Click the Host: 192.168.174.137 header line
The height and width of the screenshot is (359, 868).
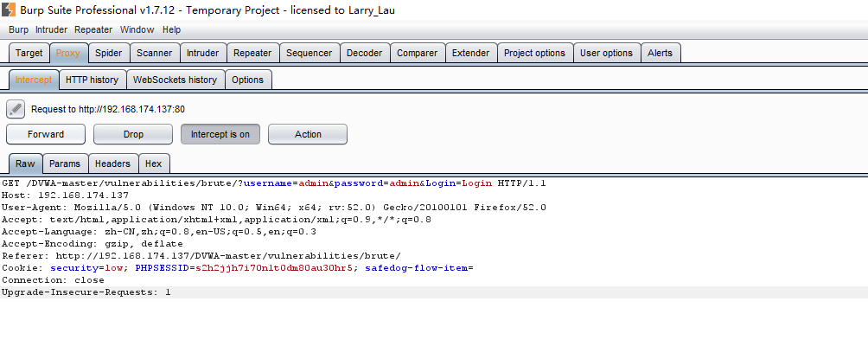66,195
